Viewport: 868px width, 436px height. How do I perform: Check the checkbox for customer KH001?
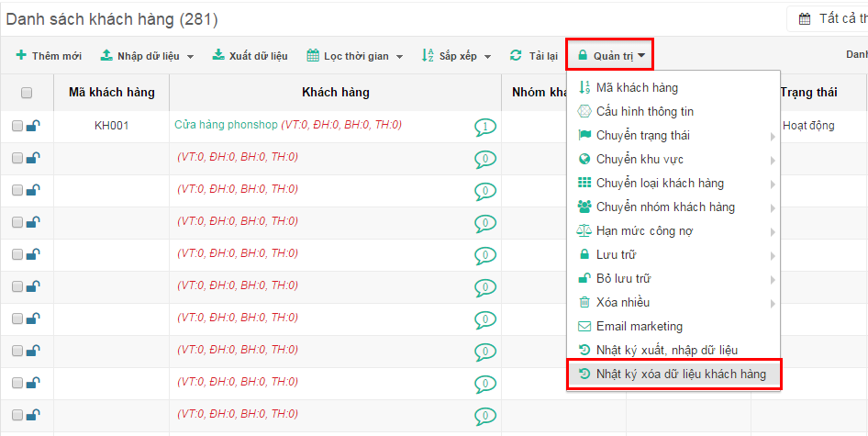(x=17, y=126)
